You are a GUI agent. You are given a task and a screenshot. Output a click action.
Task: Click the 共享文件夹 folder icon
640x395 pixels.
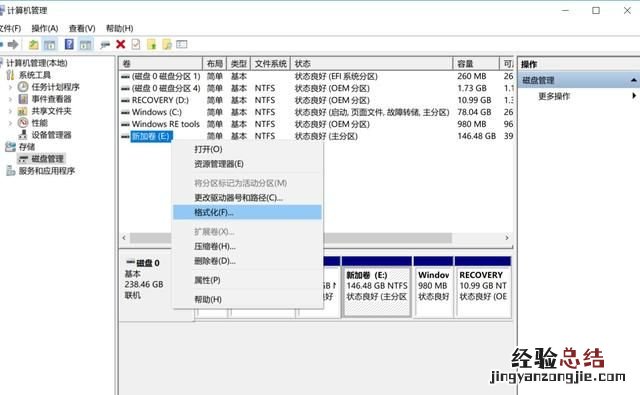[x=23, y=111]
